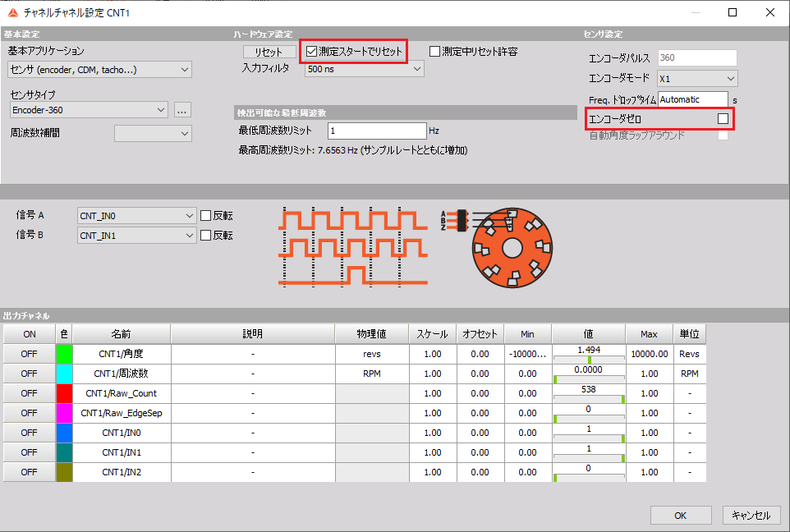Click the キャンセル button
Image resolution: width=790 pixels, height=532 pixels.
point(751,516)
